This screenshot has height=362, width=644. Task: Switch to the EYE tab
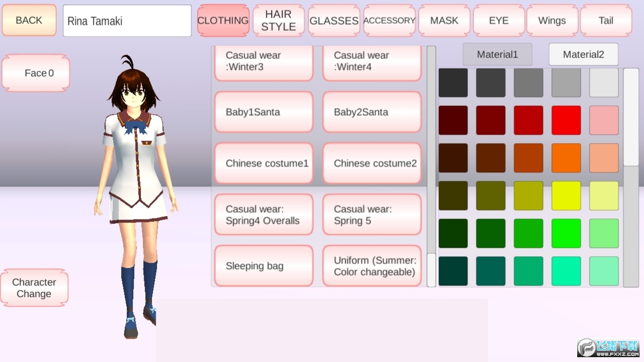click(x=499, y=20)
